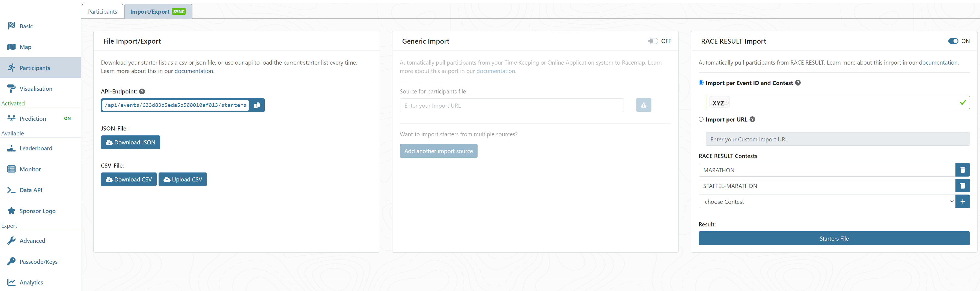Click the warning triangle beside Import URL
The width and height of the screenshot is (980, 291).
click(643, 105)
